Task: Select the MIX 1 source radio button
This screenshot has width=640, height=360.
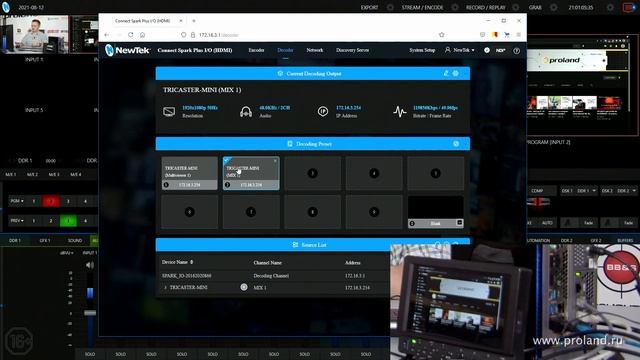Action: 244,287
